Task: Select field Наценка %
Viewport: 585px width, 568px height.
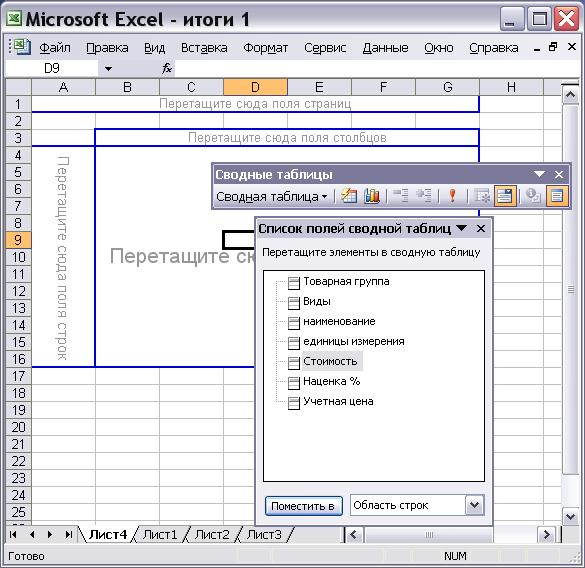Action: pos(332,381)
